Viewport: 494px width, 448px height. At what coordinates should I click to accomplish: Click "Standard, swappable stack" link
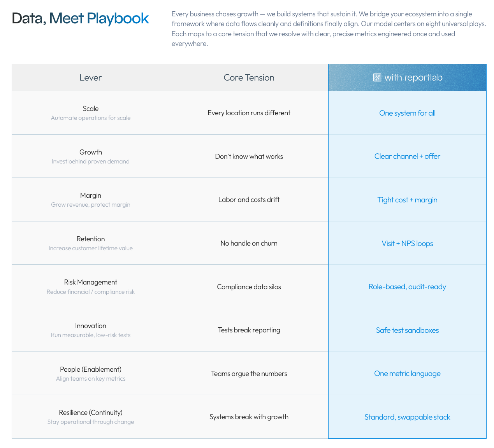407,417
